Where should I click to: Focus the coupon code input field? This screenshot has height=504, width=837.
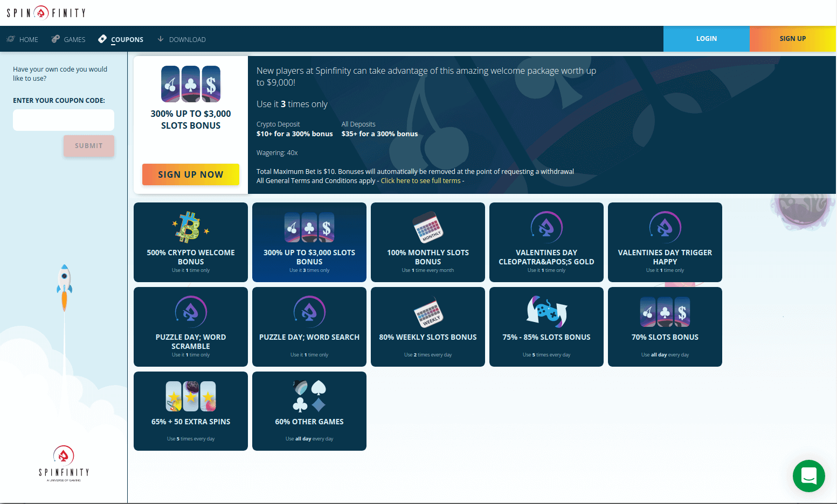point(64,120)
